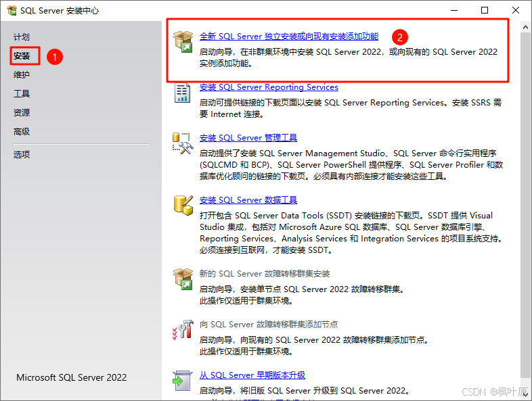Go to the 资源 sidebar page
532x401 pixels.
tap(22, 112)
